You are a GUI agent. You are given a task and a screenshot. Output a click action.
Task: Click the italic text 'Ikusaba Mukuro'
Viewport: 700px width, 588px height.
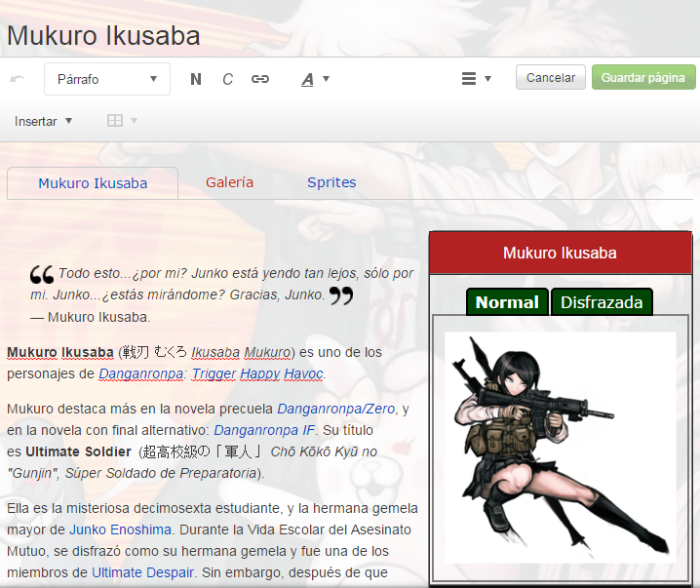point(241,352)
